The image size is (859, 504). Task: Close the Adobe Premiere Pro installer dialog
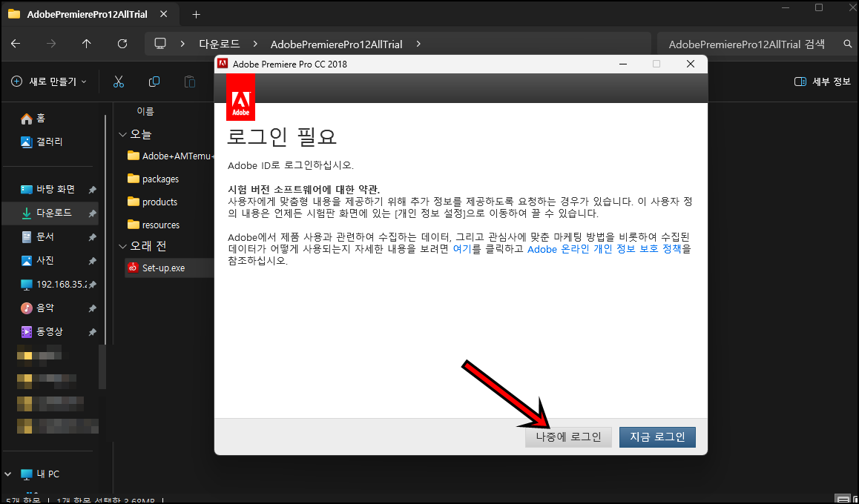(691, 64)
